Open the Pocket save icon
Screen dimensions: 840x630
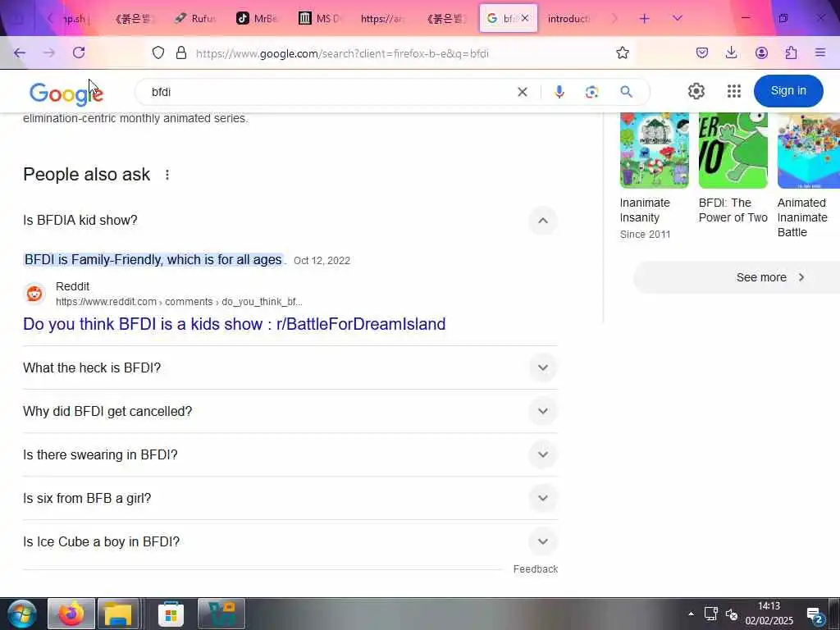(702, 52)
